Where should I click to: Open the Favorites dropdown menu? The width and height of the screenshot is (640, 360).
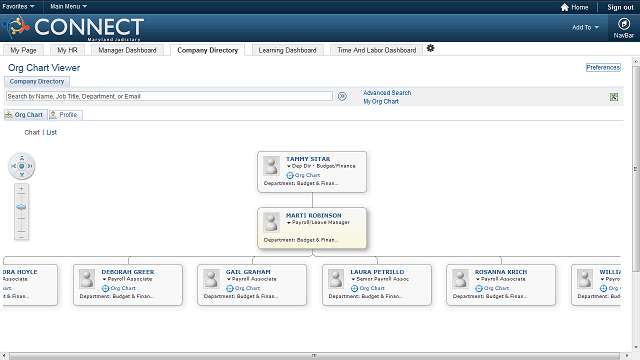point(18,7)
